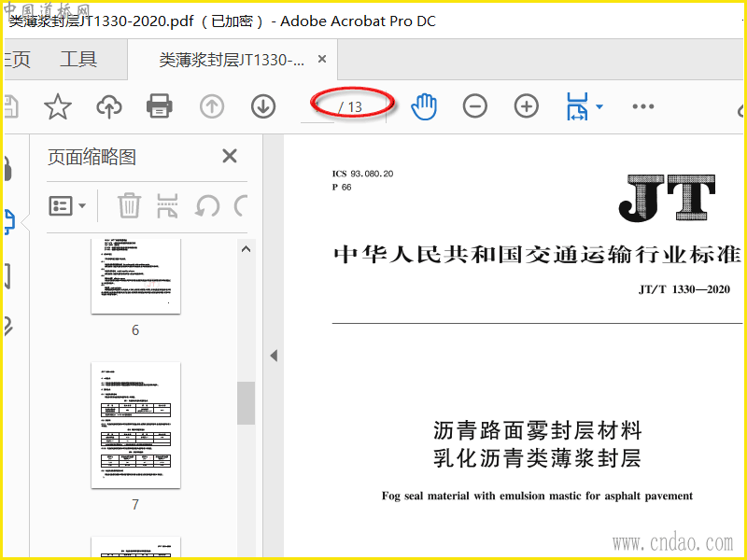Select partially visible page 8 thumbnail

pos(135,547)
